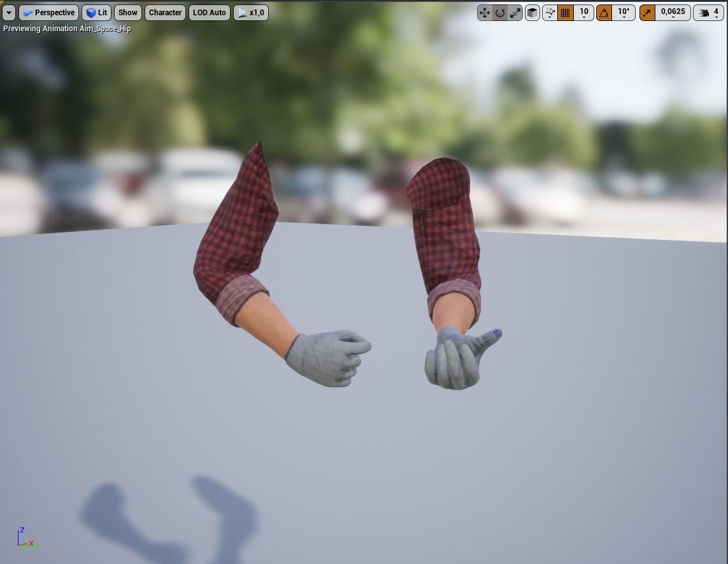Open the grid snap value 10 dropdown
Image resolution: width=728 pixels, height=564 pixels.
(x=583, y=13)
